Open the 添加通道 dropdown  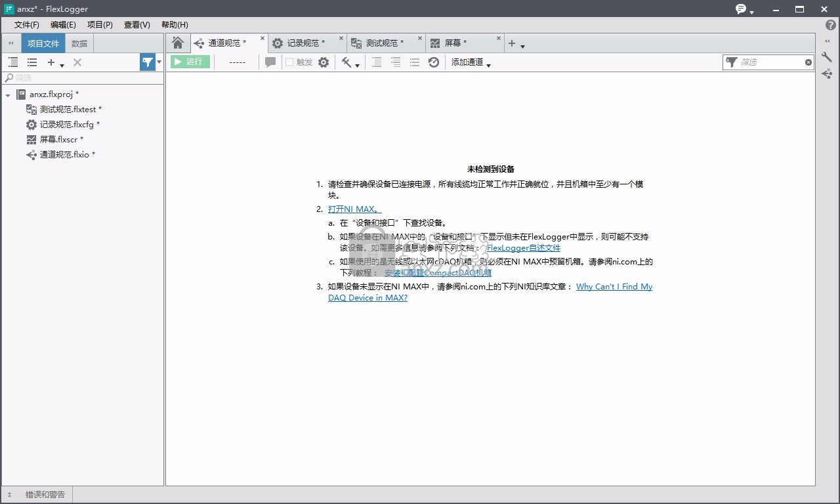[471, 62]
